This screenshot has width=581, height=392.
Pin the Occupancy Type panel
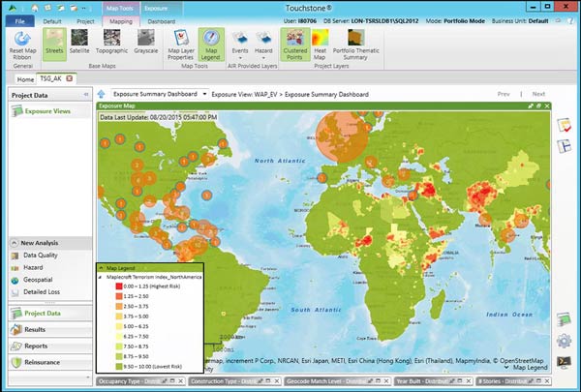165,381
